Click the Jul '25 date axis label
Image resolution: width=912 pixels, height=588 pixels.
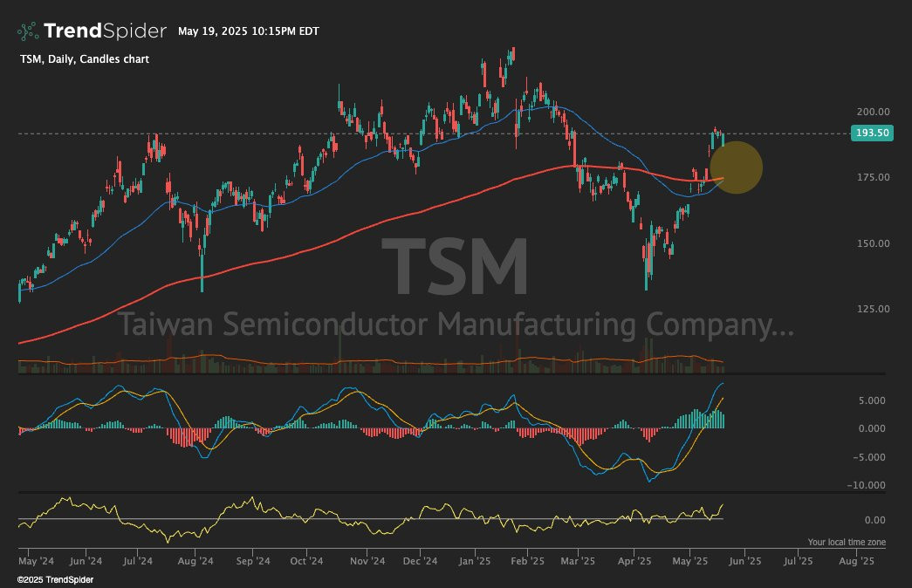(798, 561)
